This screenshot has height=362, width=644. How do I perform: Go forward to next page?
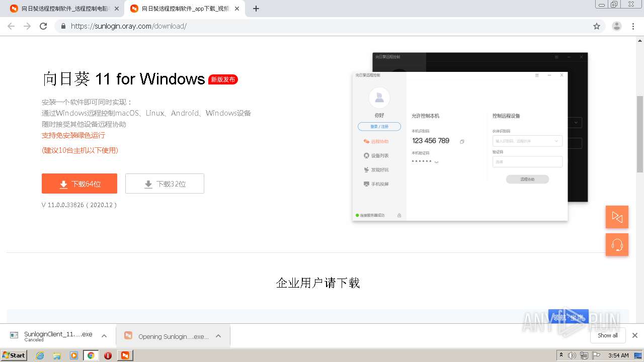point(27,26)
